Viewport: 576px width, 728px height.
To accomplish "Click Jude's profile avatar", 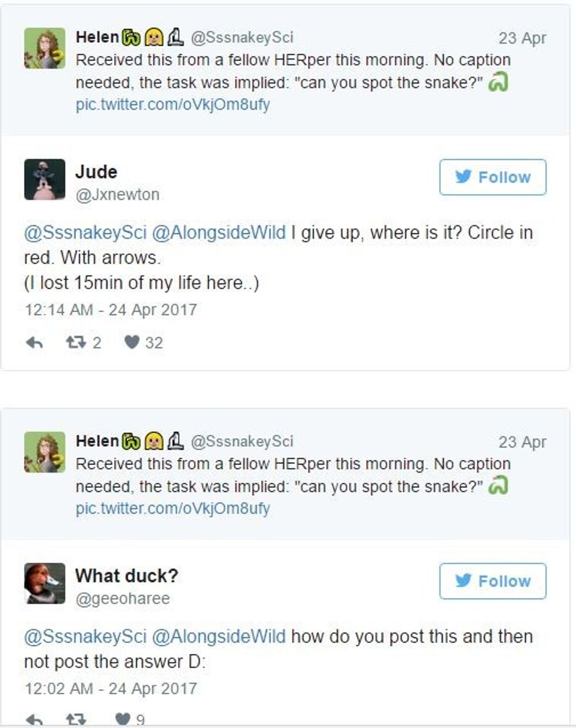I will [45, 179].
